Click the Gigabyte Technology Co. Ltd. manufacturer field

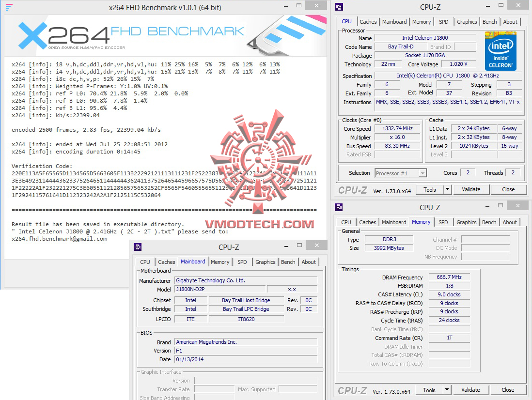pyautogui.click(x=246, y=280)
